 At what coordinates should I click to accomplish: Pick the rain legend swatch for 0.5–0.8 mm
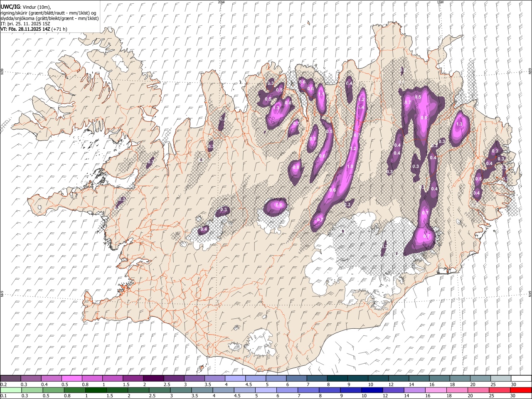(53, 390)
